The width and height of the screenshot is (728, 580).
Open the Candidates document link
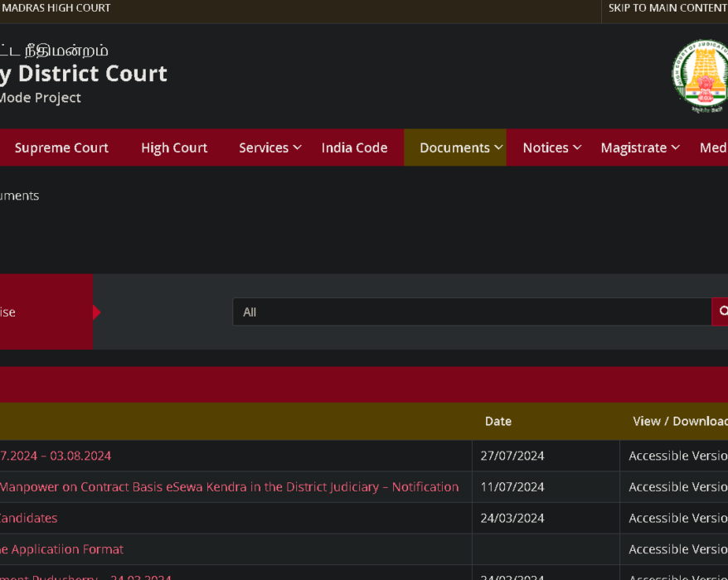29,518
